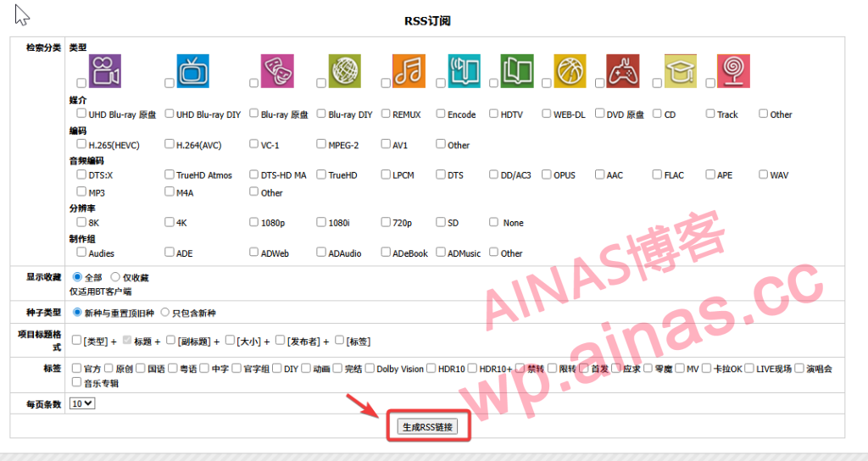Check the DTS:X audio codec
This screenshot has width=868, height=461.
[x=81, y=175]
